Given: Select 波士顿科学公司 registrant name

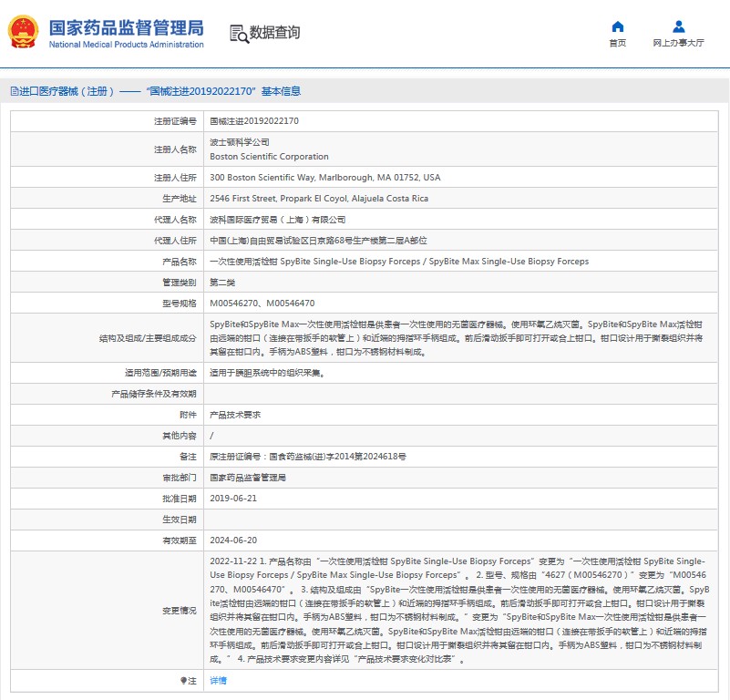Looking at the screenshot, I should point(240,142).
